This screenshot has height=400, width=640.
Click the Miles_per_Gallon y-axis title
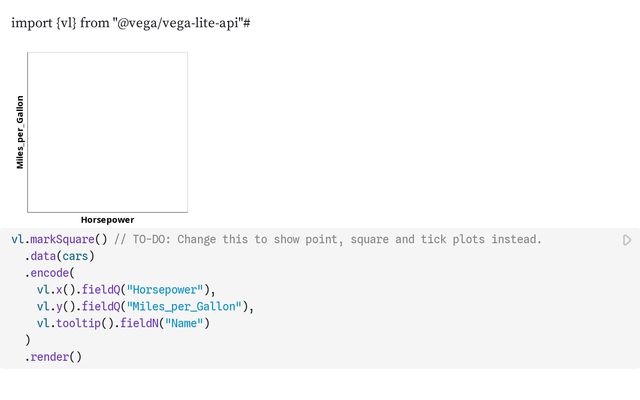20,132
